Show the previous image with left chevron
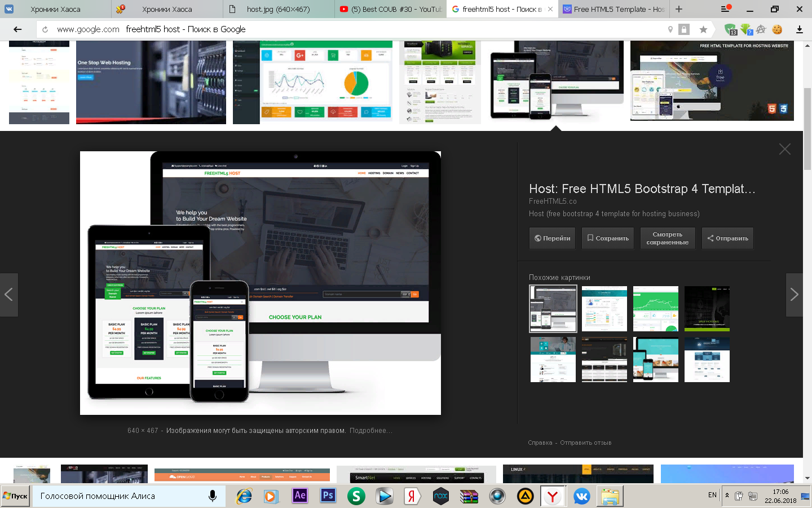 point(9,295)
